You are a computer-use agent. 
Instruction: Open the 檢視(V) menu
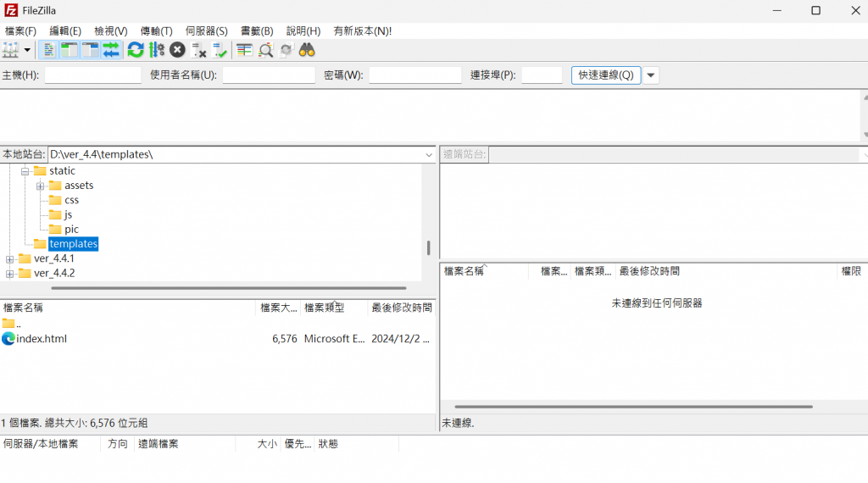point(111,31)
